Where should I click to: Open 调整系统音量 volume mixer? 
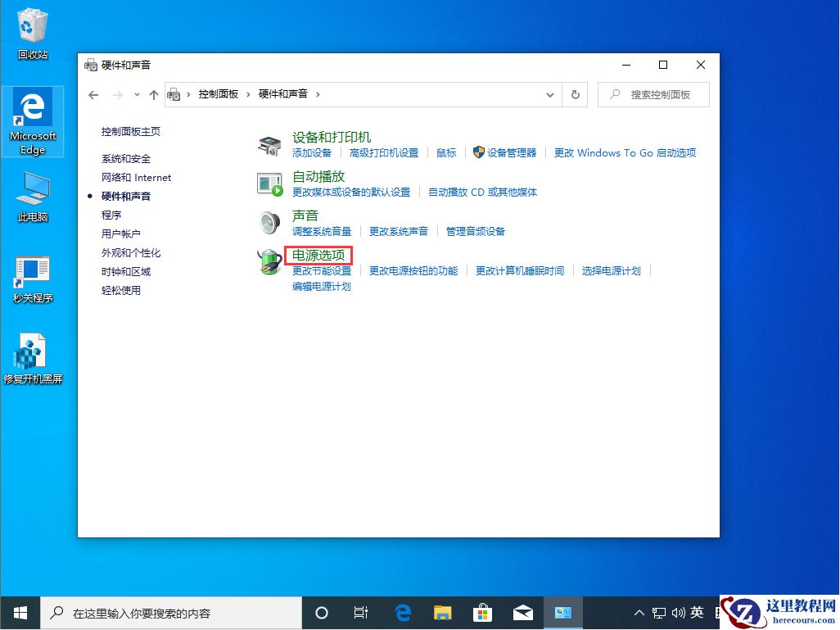pos(322,231)
